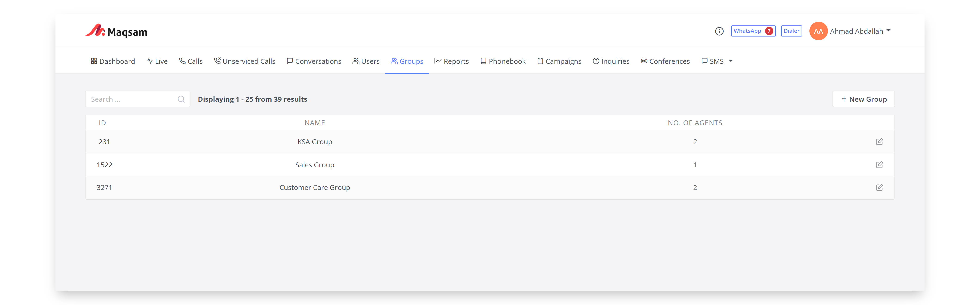Image resolution: width=980 pixels, height=305 pixels.
Task: Click the Maqsam logo
Action: [116, 31]
